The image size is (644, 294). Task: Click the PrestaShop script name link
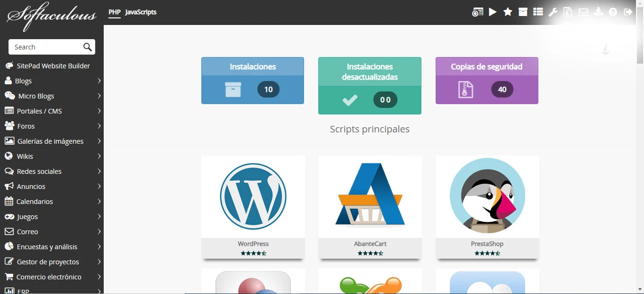click(x=487, y=244)
